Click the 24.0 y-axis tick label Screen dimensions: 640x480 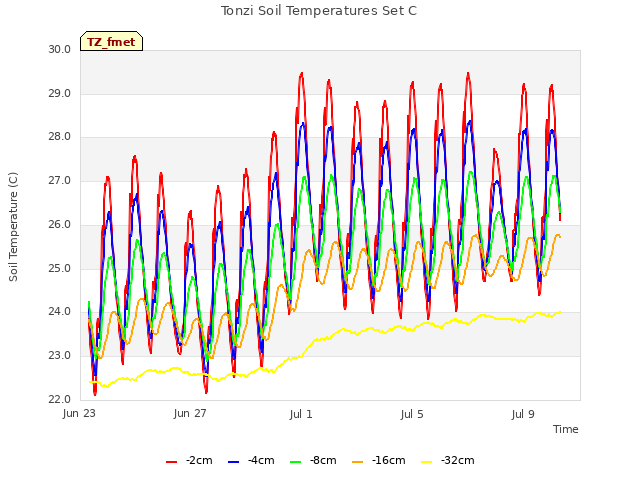(60, 312)
